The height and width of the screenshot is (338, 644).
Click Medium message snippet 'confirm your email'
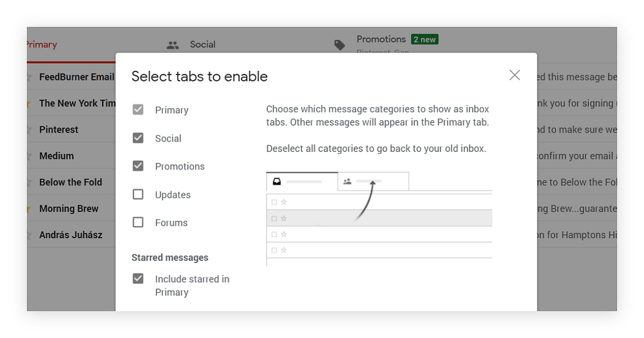(x=575, y=156)
